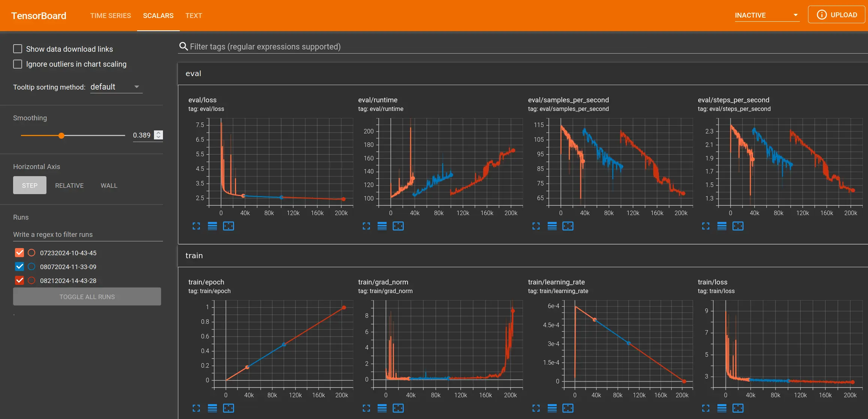Click the eval/loss chart title
Screen dimensions: 868x419
202,100
